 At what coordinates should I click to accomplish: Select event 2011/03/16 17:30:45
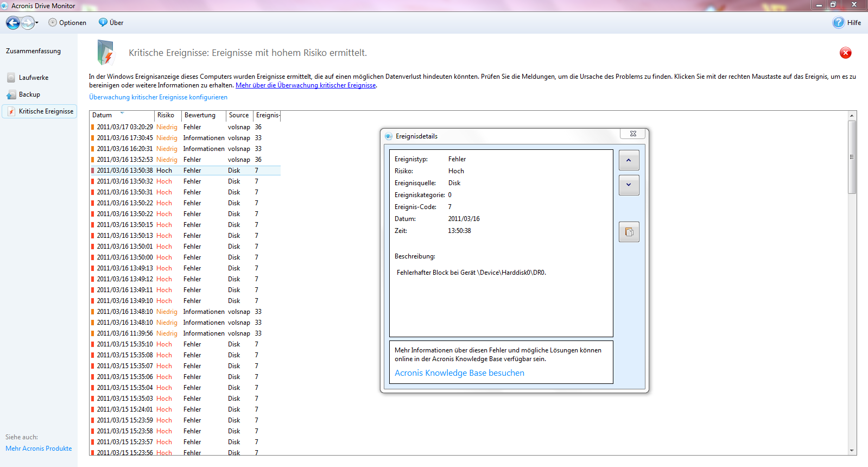tap(185, 138)
